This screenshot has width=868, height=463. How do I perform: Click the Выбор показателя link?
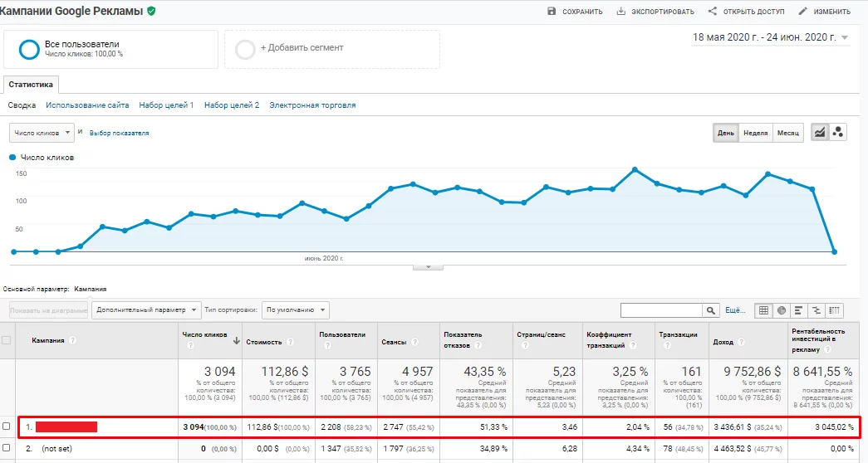pyautogui.click(x=119, y=133)
